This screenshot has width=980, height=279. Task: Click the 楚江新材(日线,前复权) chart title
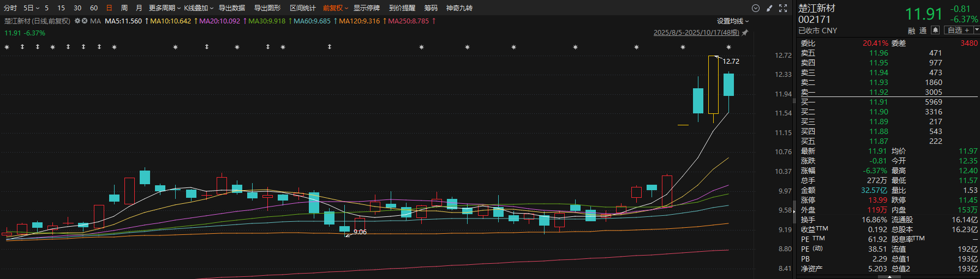click(x=38, y=21)
